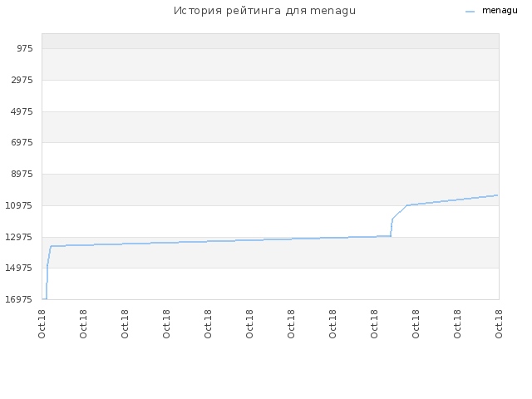Click the last Oct.18 x-axis label
This screenshot has height=399, width=532.
click(499, 324)
